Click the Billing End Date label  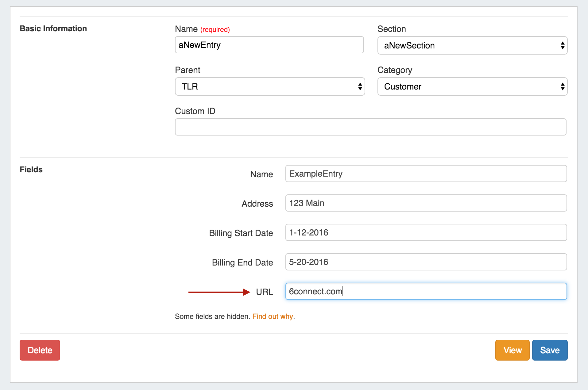[242, 263]
